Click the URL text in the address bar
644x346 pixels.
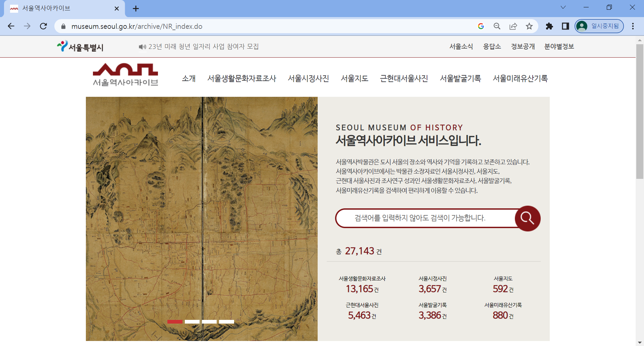click(x=137, y=26)
